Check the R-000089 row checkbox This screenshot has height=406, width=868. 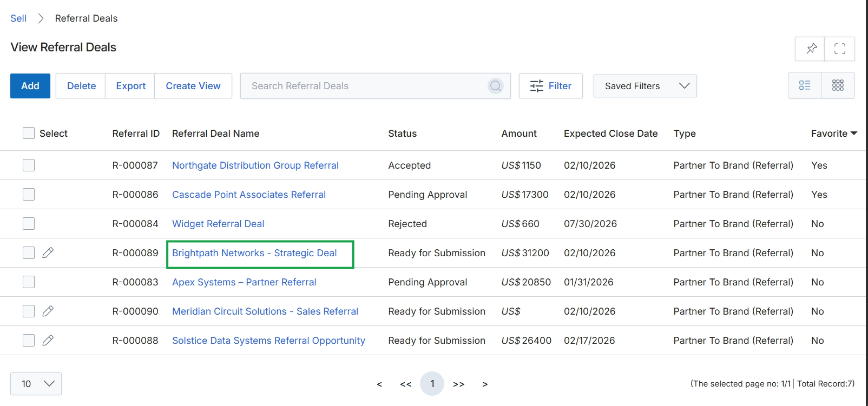pos(29,252)
